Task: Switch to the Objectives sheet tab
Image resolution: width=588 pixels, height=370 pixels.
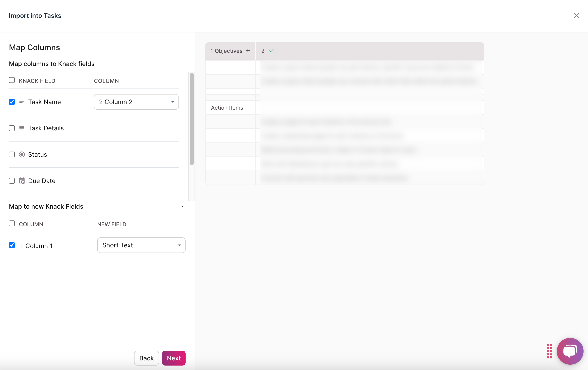Action: click(x=227, y=51)
